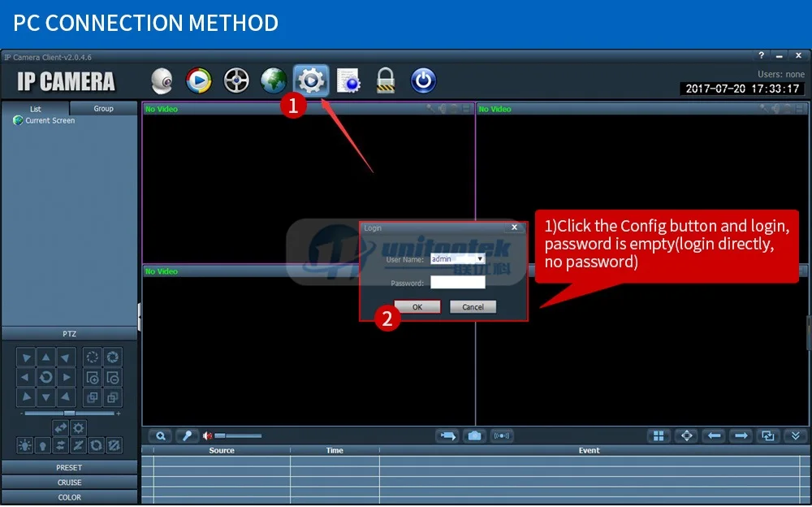This screenshot has width=812, height=507.
Task: Click the PTZ zoom in plus icon
Action: 93,377
